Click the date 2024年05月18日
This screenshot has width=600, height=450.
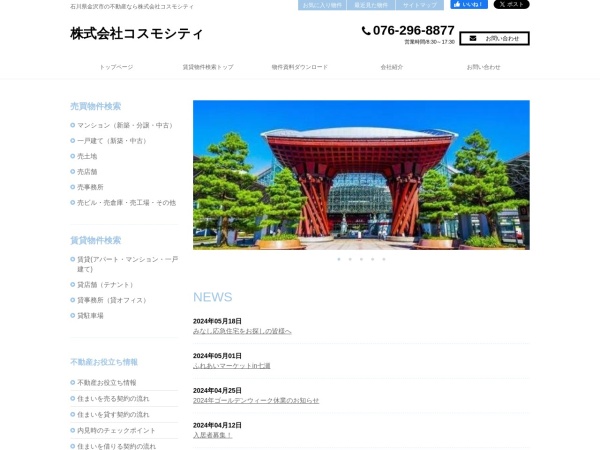pyautogui.click(x=217, y=321)
